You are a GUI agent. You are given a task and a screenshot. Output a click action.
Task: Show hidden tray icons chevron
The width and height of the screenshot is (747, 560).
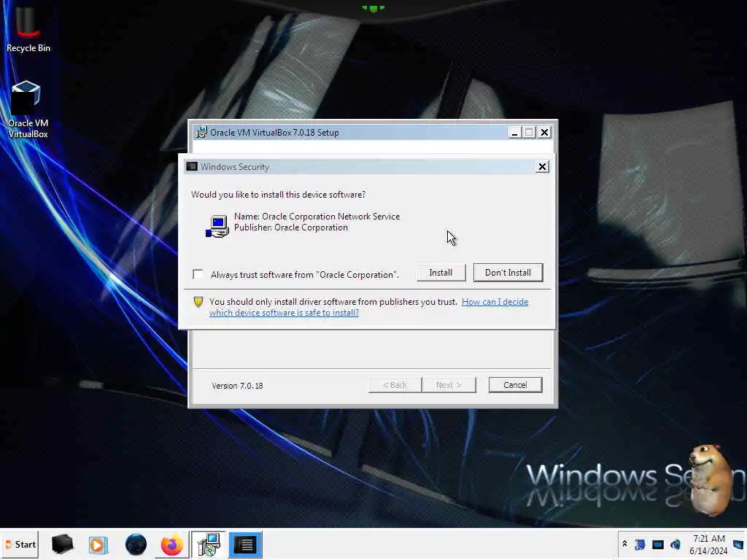(624, 544)
